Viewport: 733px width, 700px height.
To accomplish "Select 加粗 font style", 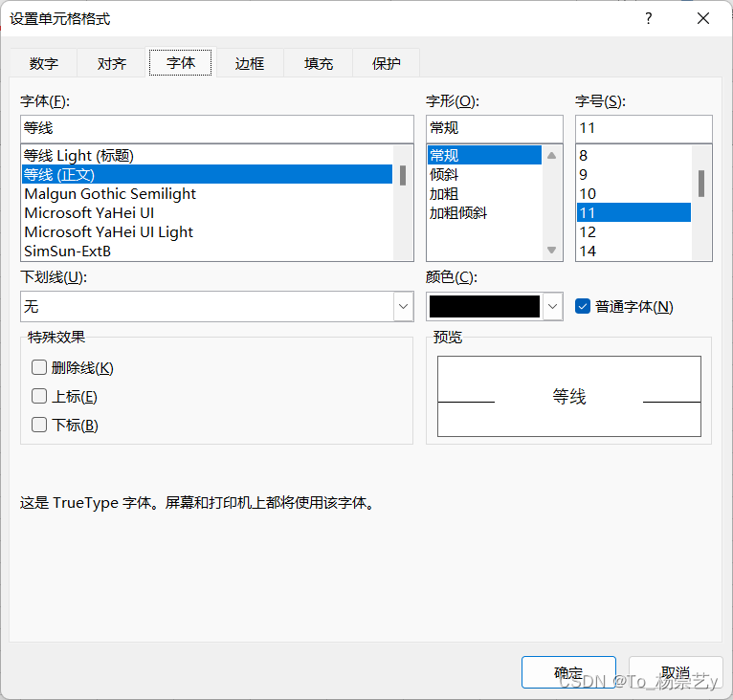I will [x=484, y=193].
